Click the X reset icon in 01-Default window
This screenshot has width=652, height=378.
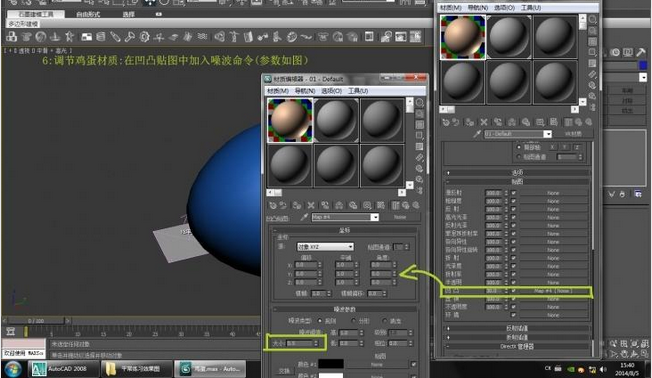(x=484, y=122)
